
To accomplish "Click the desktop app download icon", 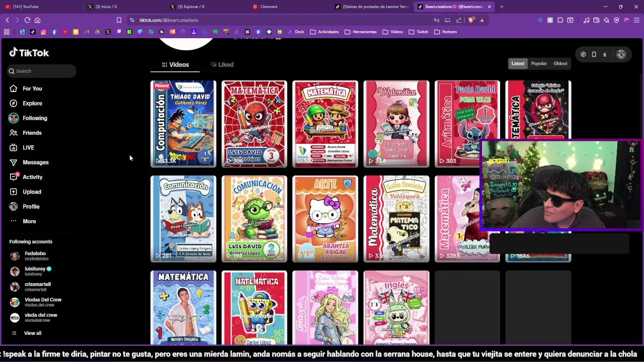I will (605, 54).
